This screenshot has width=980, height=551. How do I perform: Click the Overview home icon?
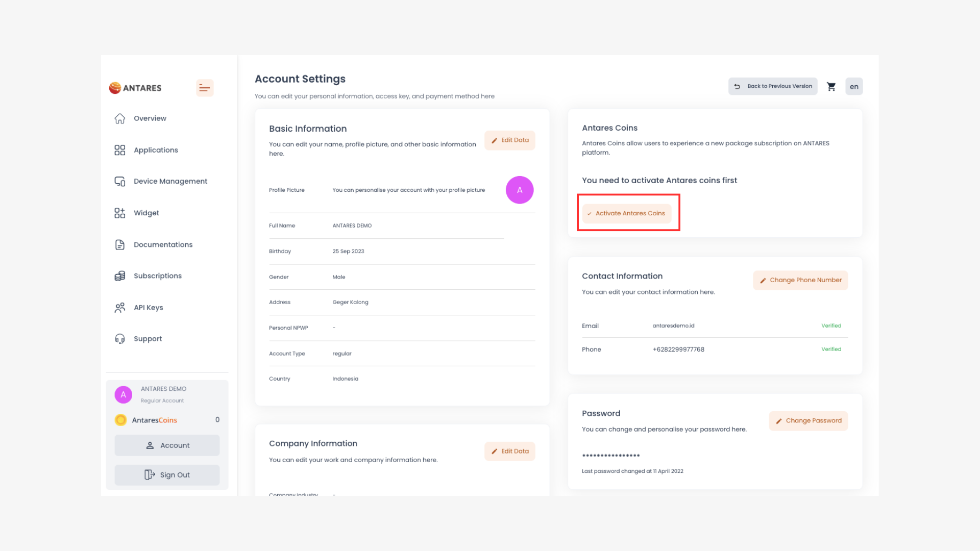pos(120,118)
